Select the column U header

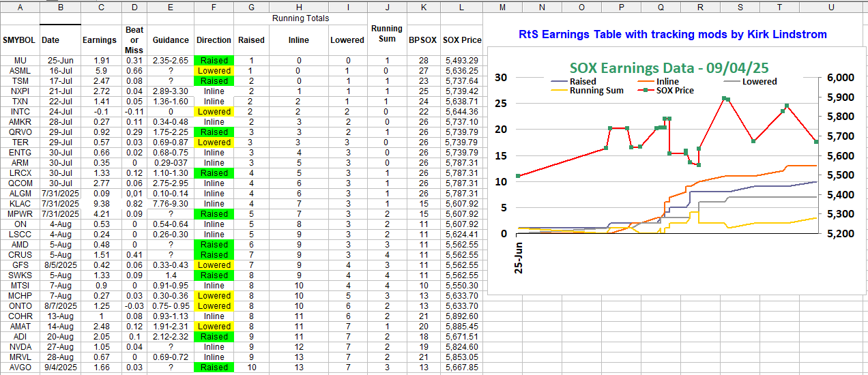(x=830, y=7)
